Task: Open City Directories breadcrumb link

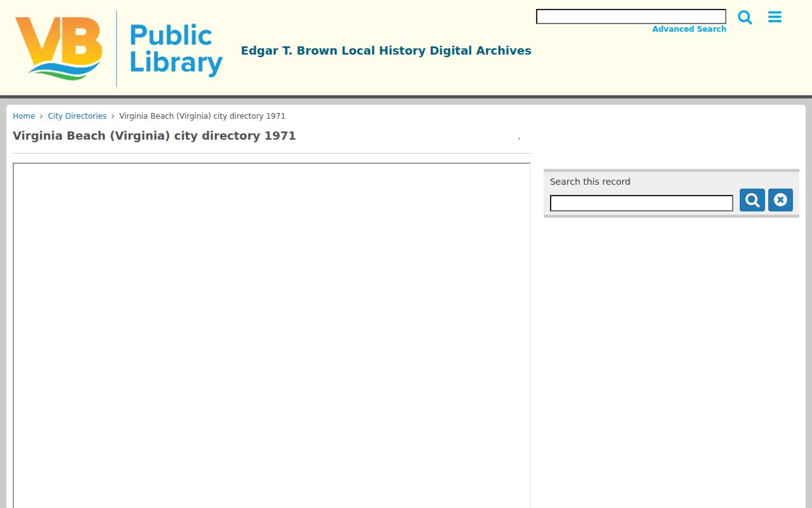Action: [x=77, y=116]
